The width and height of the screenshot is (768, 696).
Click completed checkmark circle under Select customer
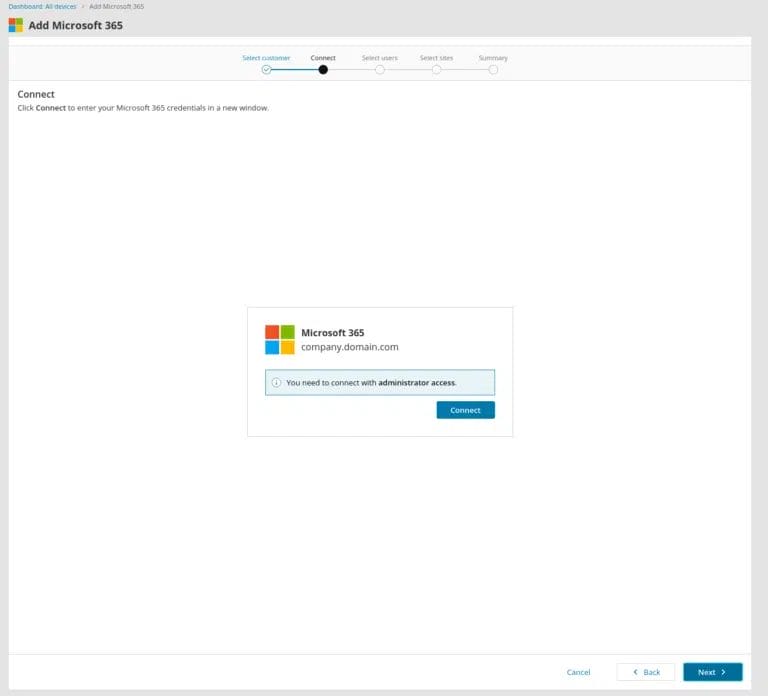[266, 70]
